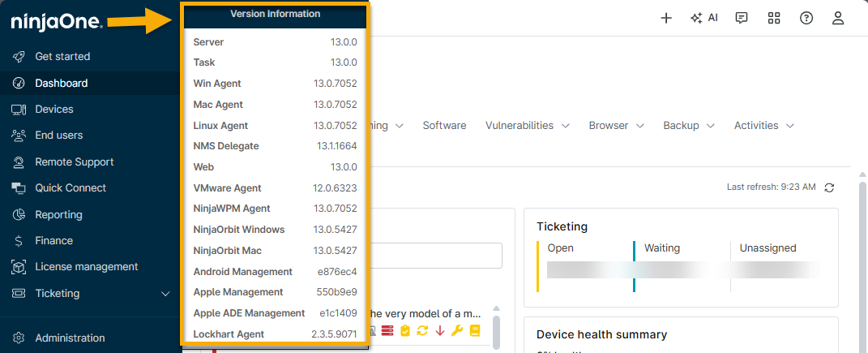Expand the Ticketing sidebar chevron
868x353 pixels.
pyautogui.click(x=165, y=294)
